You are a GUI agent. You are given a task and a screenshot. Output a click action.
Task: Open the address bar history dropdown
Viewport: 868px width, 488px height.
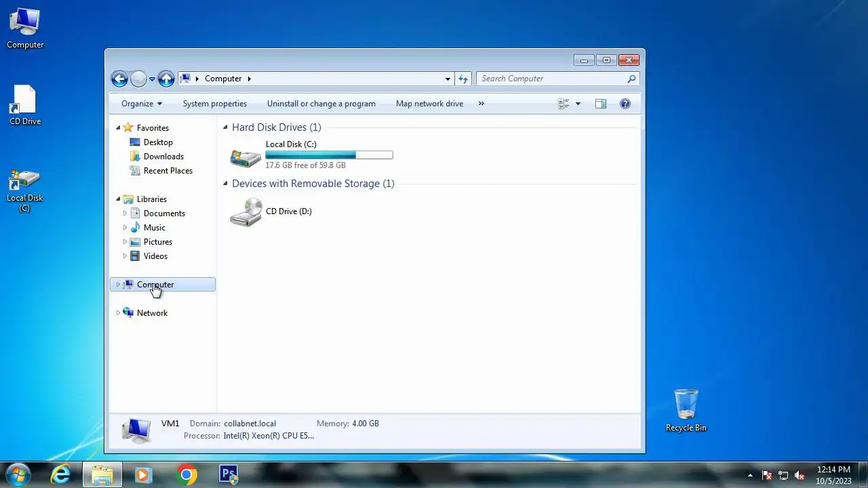pos(448,79)
